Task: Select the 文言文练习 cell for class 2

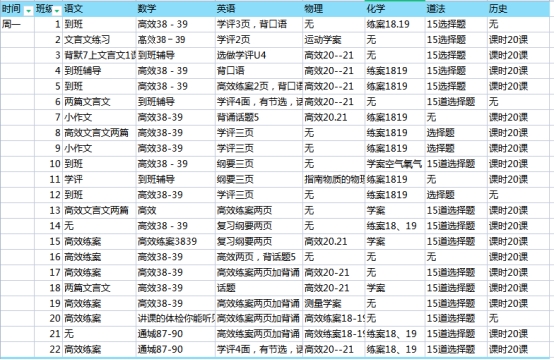Action: 99,40
